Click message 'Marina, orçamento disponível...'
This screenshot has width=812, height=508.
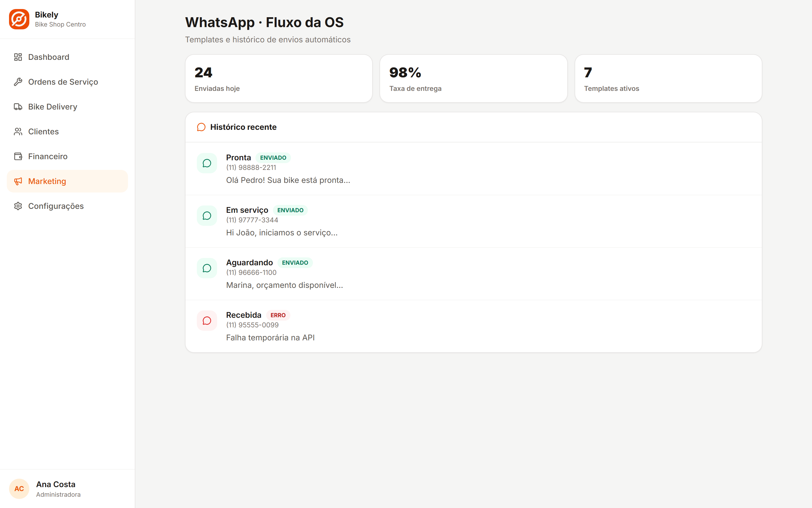pos(284,285)
